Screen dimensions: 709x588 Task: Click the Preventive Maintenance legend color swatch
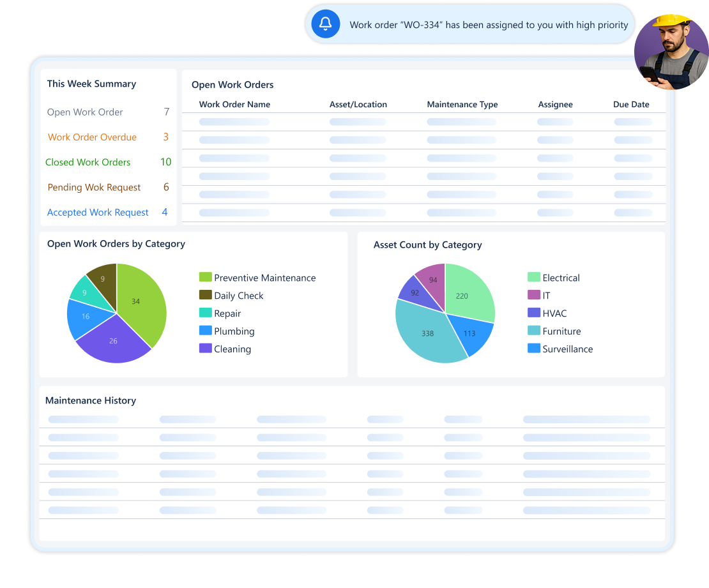pyautogui.click(x=206, y=276)
